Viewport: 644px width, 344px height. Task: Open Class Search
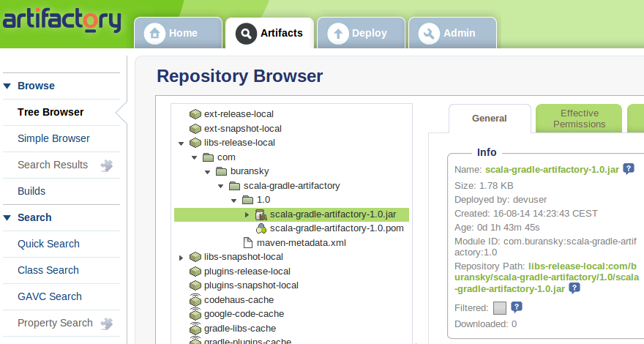pyautogui.click(x=48, y=270)
